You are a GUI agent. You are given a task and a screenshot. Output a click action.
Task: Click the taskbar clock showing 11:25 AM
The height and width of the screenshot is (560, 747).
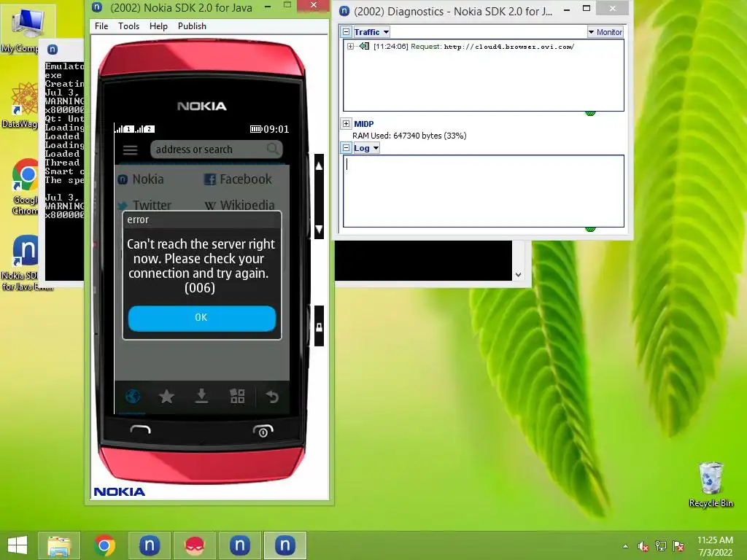click(715, 546)
